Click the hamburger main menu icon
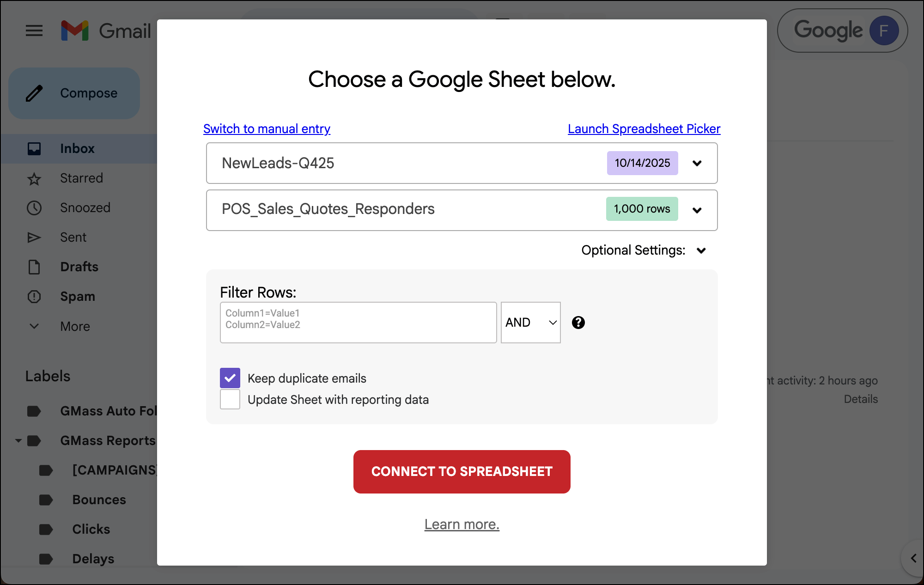 pyautogui.click(x=34, y=31)
